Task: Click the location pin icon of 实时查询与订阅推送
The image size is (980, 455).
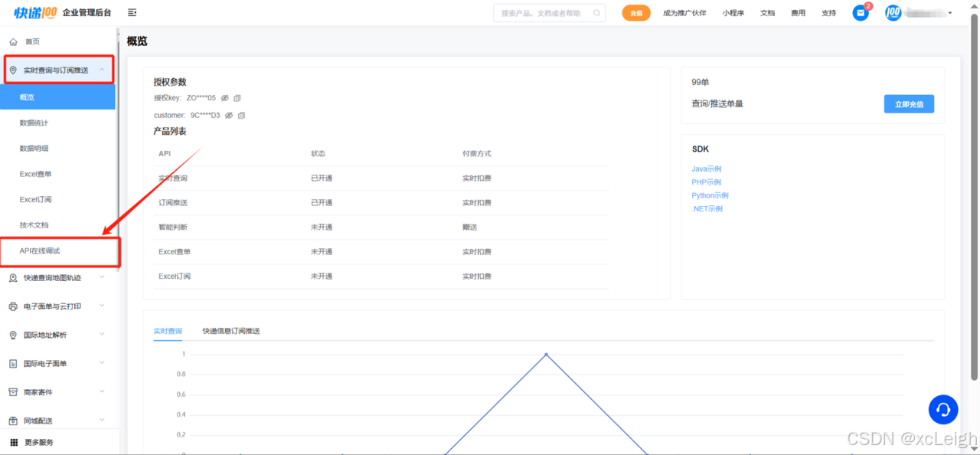Action: [x=13, y=70]
